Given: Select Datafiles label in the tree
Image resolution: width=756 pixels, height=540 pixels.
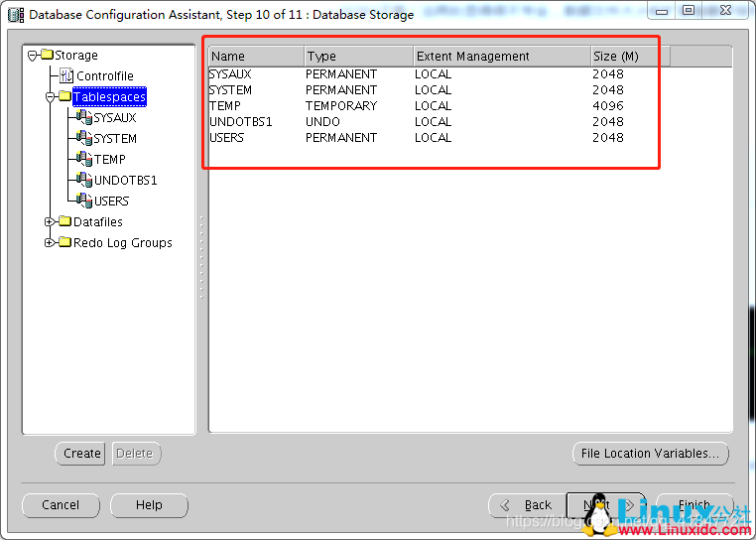Looking at the screenshot, I should click(98, 222).
